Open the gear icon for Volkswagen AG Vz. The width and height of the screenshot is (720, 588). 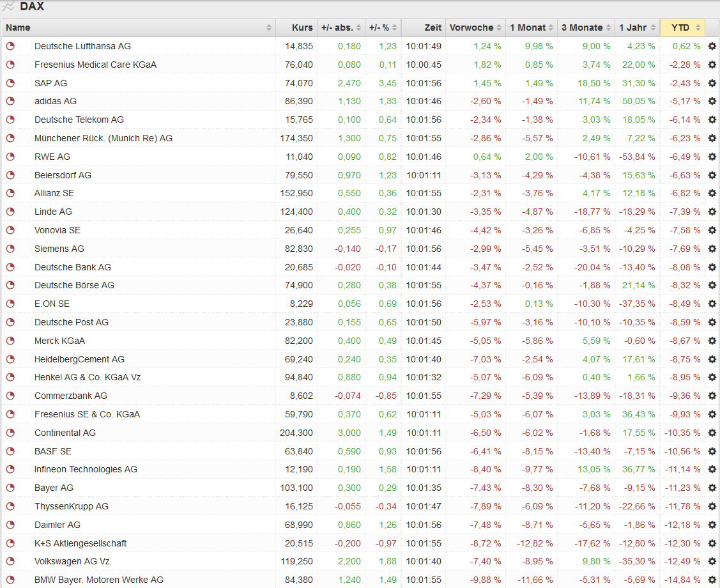(x=712, y=561)
